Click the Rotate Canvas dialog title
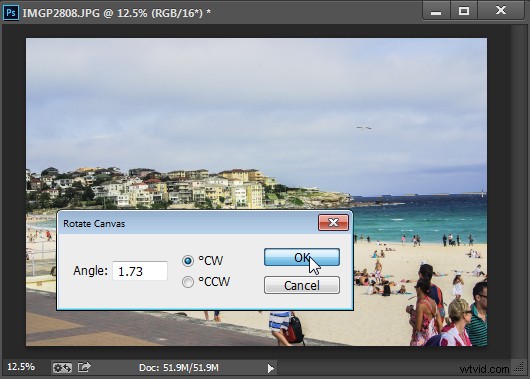 pyautogui.click(x=94, y=223)
